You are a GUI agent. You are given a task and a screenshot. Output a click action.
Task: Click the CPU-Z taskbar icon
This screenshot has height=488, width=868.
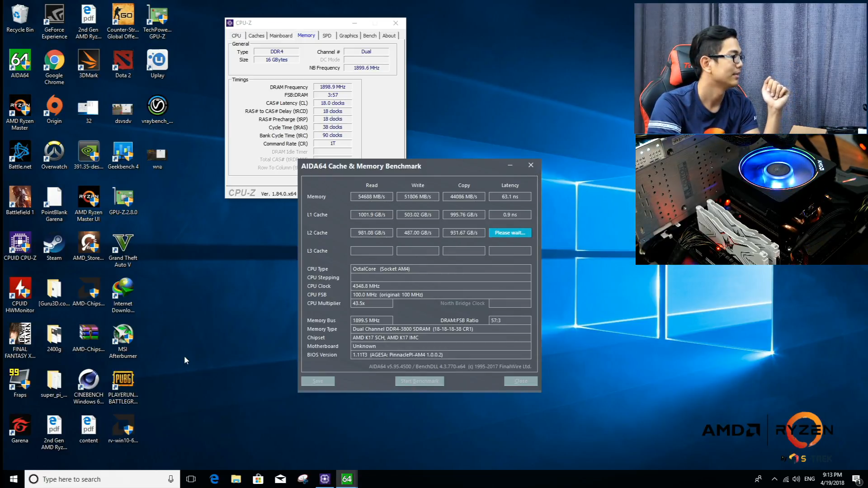coord(325,479)
